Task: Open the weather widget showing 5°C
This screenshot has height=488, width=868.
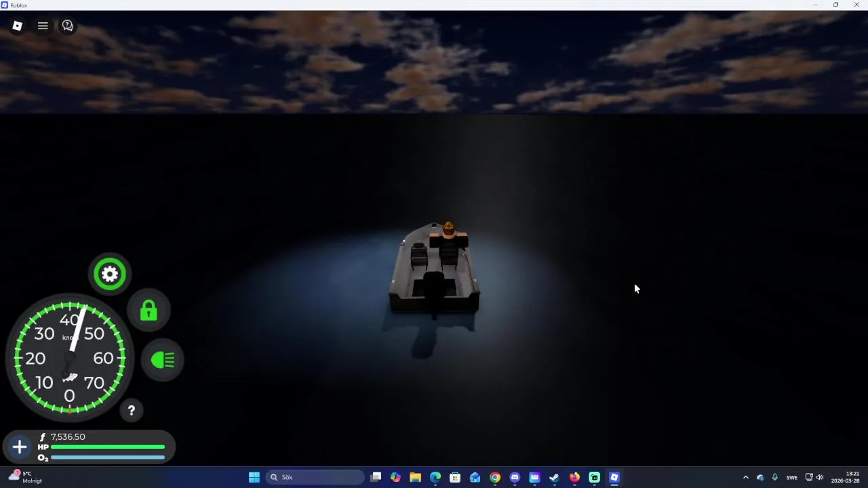Action: point(26,477)
